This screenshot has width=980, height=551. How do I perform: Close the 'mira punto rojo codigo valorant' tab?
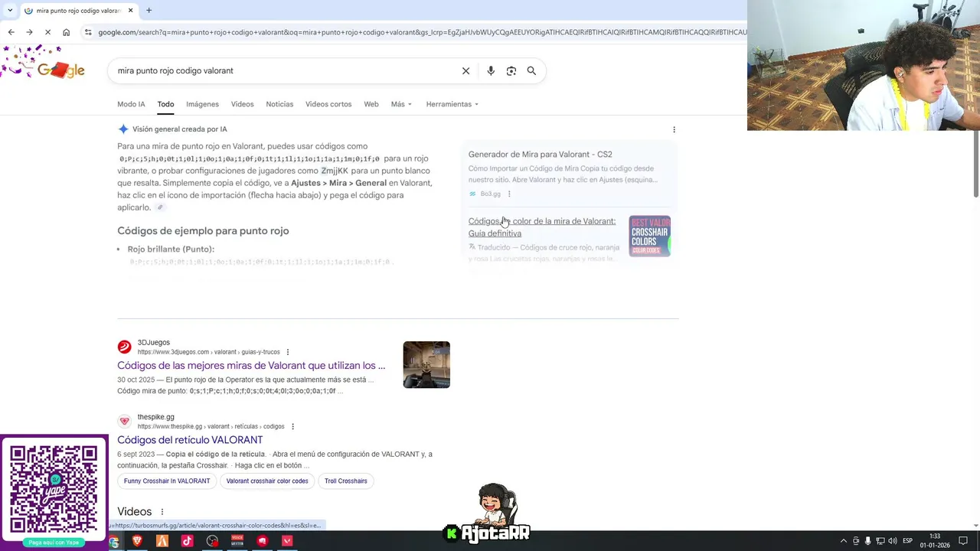point(130,11)
